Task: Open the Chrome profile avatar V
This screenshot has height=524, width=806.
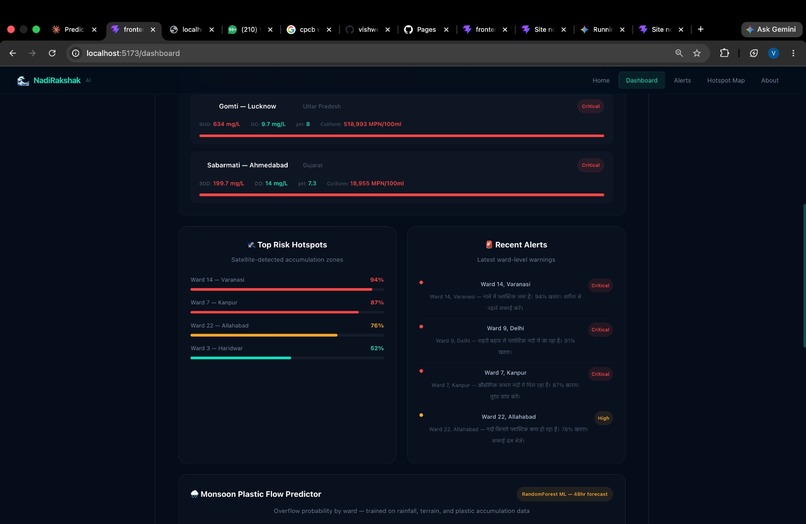Action: click(773, 53)
